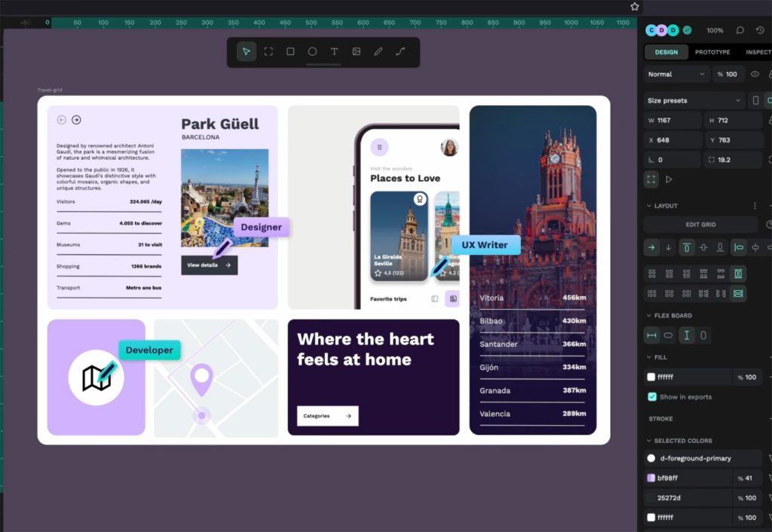The image size is (772, 532).
Task: Select the Move arrow tool
Action: pyautogui.click(x=246, y=52)
